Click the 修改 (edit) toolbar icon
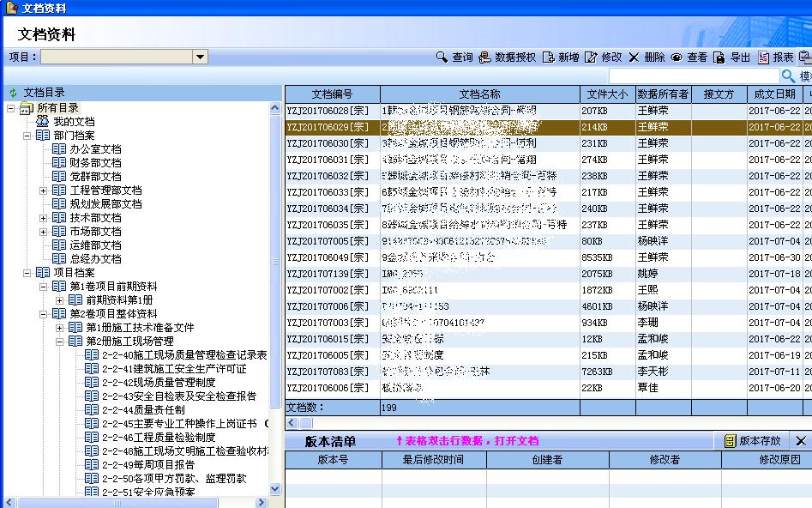Screen dimensions: 812x508 pyautogui.click(x=592, y=57)
